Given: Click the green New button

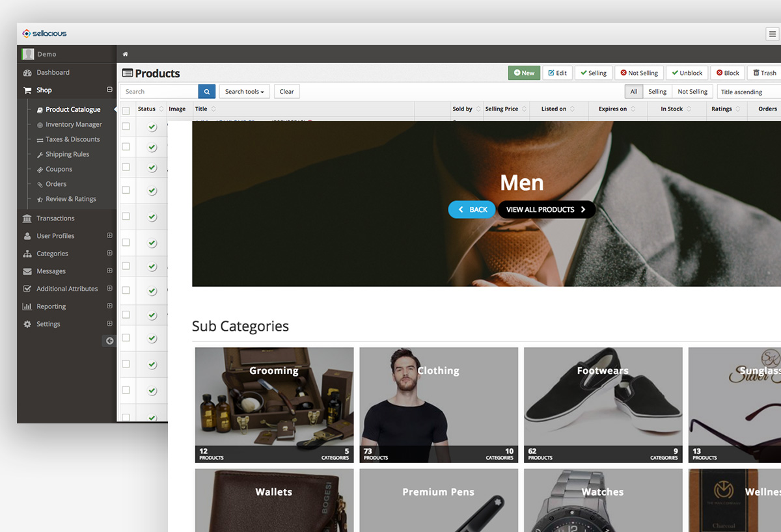Looking at the screenshot, I should pos(524,73).
